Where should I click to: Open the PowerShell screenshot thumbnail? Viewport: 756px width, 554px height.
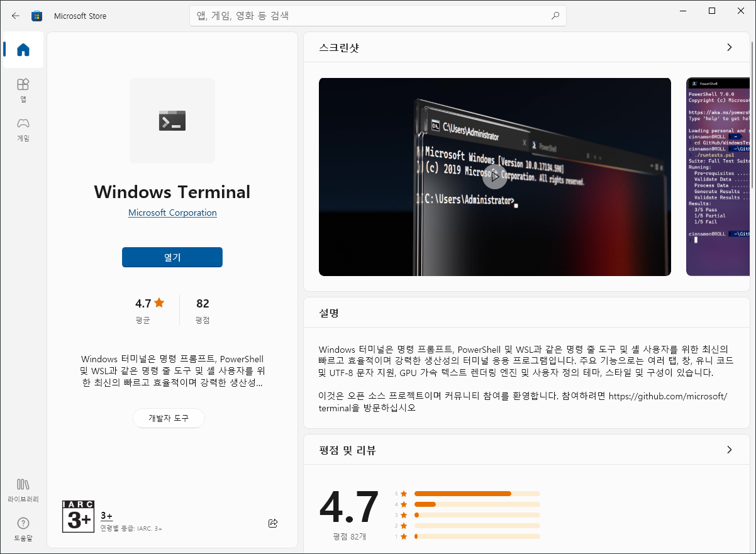718,177
